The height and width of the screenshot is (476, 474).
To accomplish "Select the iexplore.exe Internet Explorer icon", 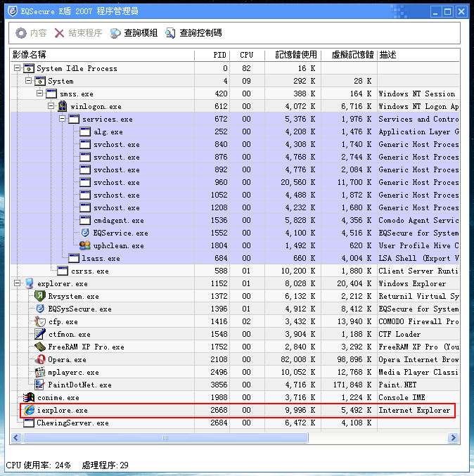I will 29,410.
